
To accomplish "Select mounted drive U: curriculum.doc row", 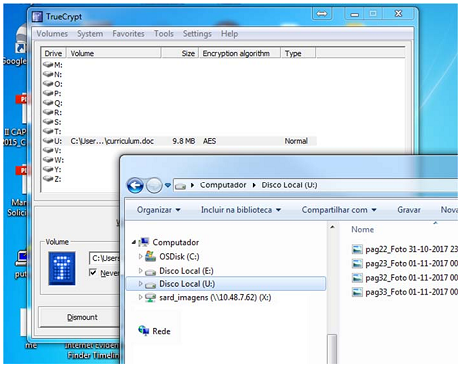I will click(x=179, y=141).
